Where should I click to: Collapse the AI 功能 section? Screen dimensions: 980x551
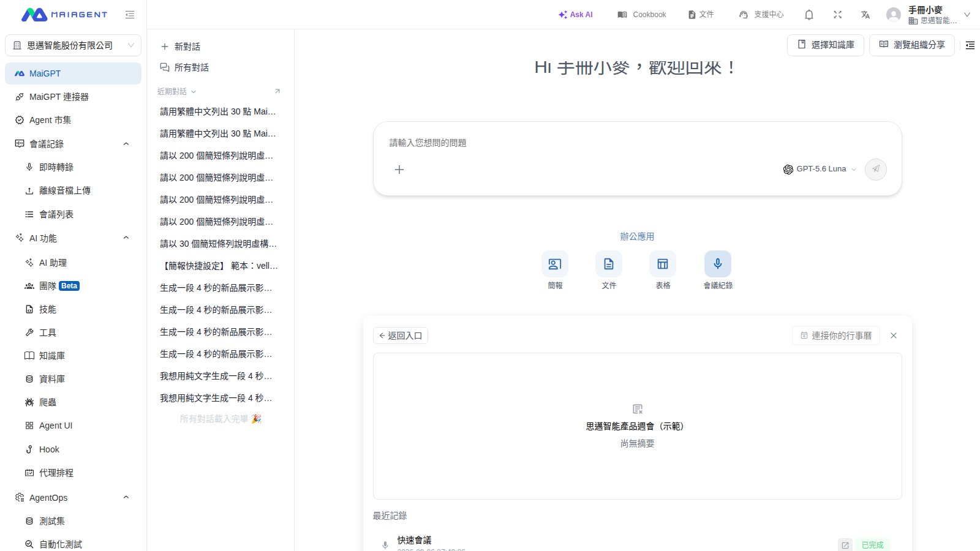[x=126, y=238]
